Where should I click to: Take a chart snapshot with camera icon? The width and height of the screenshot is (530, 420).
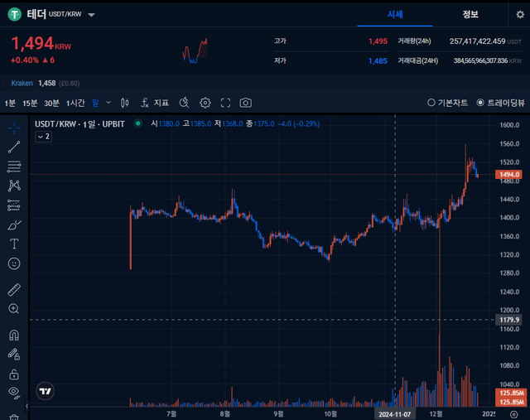tap(246, 103)
